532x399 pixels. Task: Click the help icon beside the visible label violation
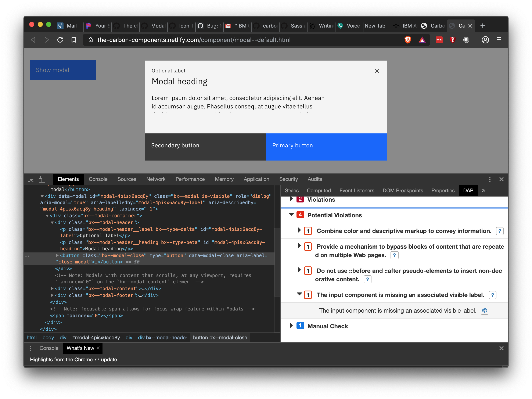point(492,295)
